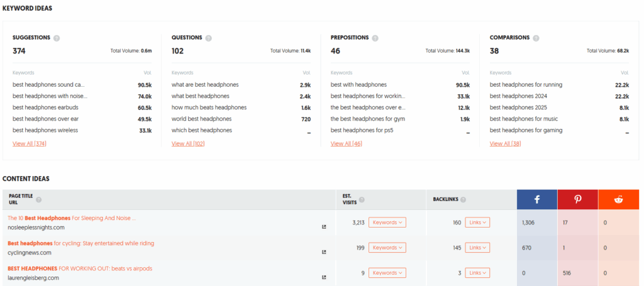Click the Facebook column header icon
This screenshot has width=644, height=286.
pos(537,199)
